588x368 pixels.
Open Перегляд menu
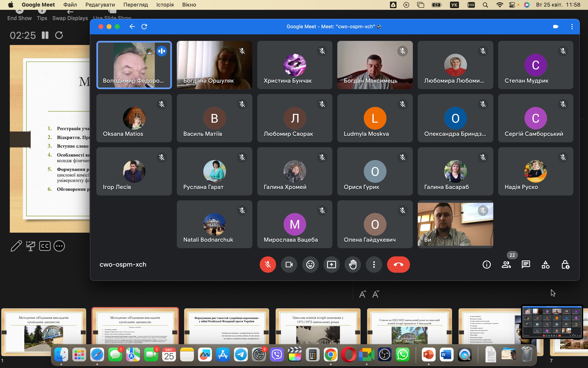[136, 5]
